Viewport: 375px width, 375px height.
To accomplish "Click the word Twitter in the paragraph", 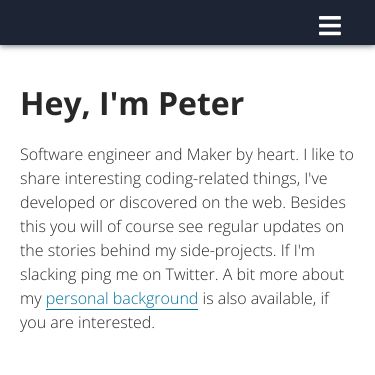I will click(x=192, y=274).
